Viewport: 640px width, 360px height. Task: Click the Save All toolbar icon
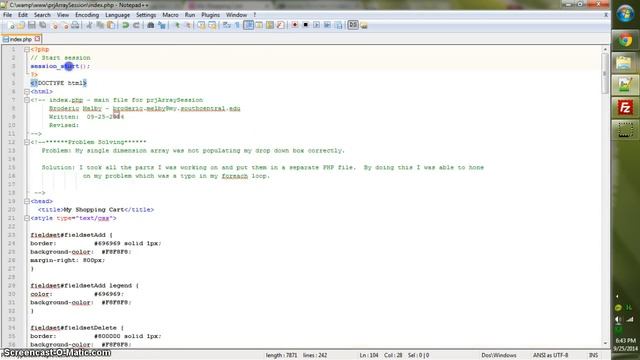tap(42, 25)
